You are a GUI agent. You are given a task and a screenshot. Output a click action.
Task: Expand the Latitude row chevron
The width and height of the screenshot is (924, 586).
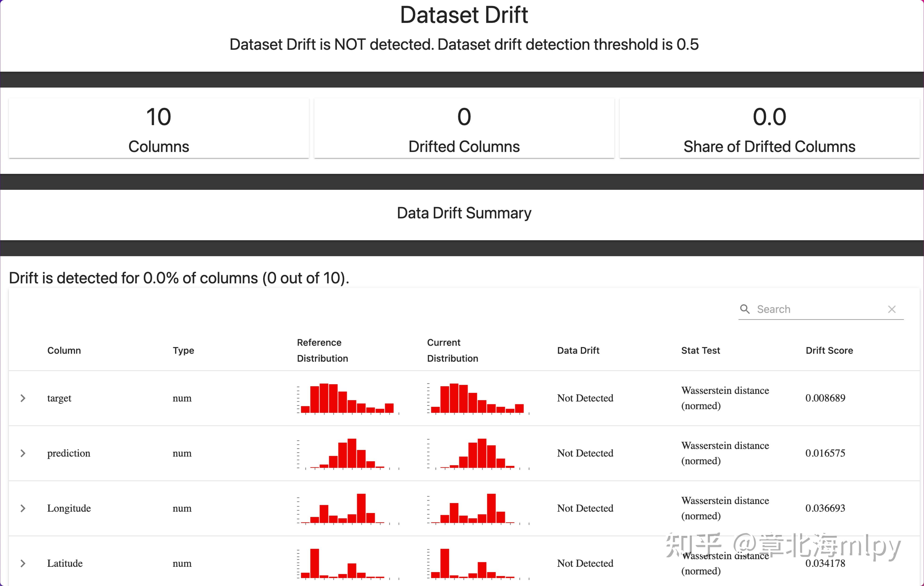[x=23, y=563]
